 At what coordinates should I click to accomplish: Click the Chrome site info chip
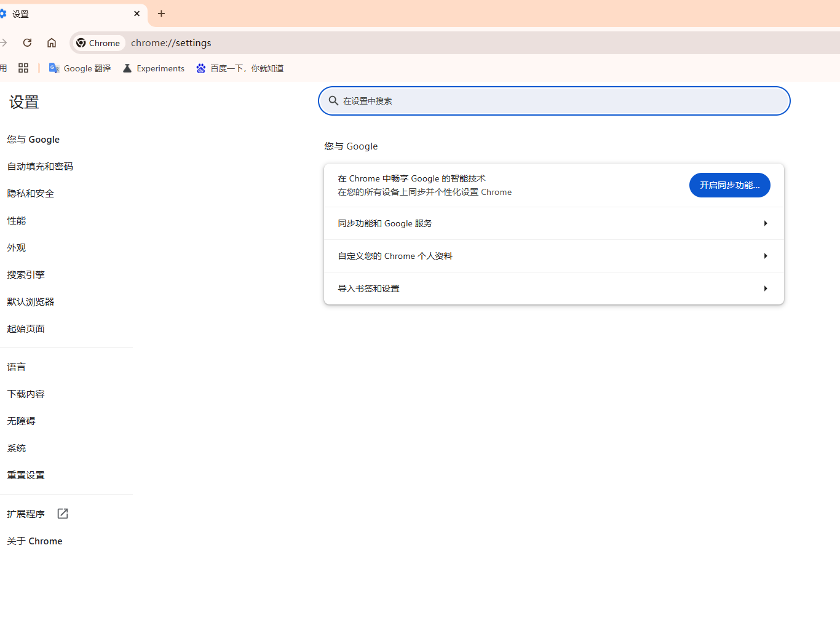(98, 43)
